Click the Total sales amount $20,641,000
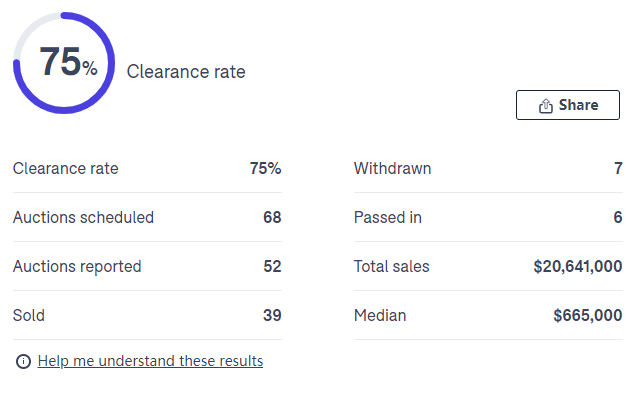643x395 pixels. (578, 267)
